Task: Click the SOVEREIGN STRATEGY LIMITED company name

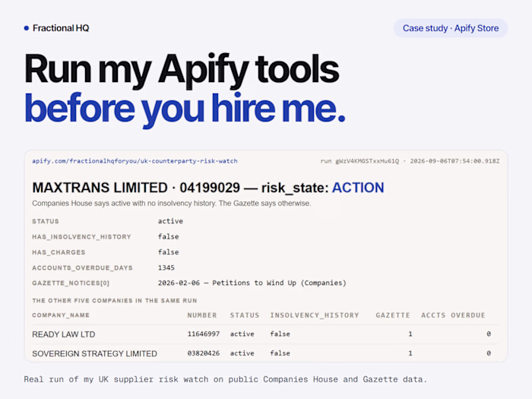Action: click(x=94, y=354)
